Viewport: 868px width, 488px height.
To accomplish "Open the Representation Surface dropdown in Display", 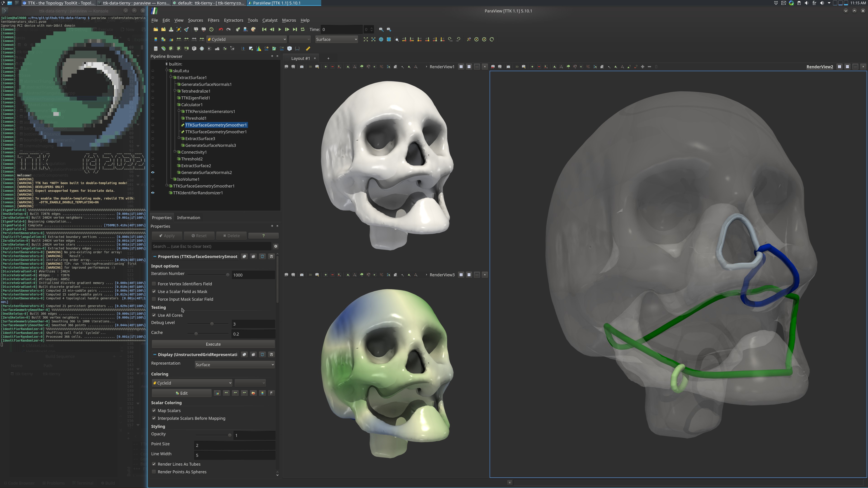I will [x=235, y=365].
